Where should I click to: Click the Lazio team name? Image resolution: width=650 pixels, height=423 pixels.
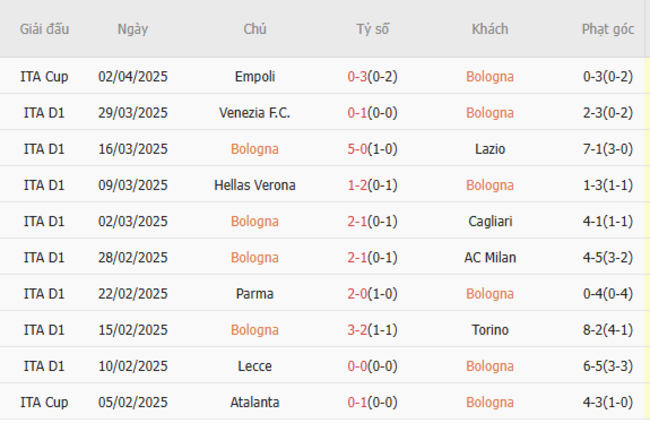[490, 149]
